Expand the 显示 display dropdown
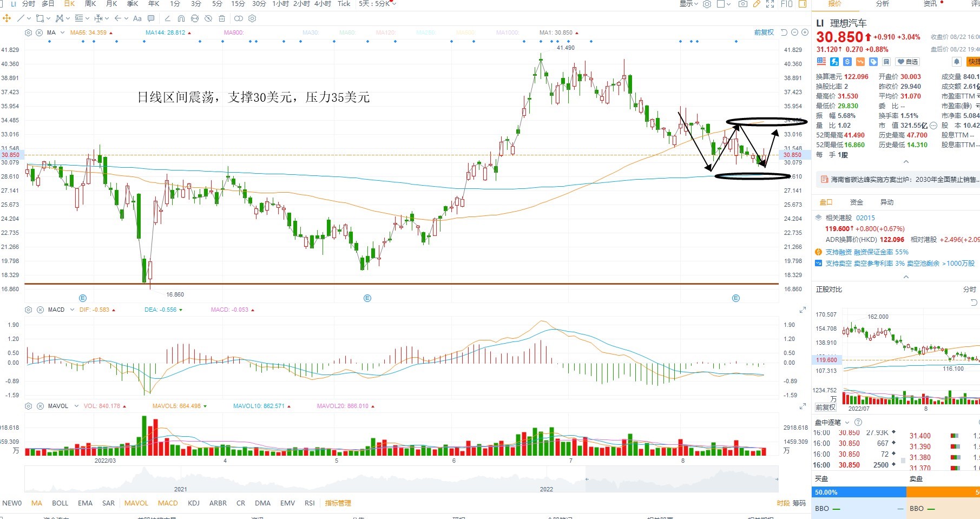Screen dimensions: 980x519 tap(689, 4)
